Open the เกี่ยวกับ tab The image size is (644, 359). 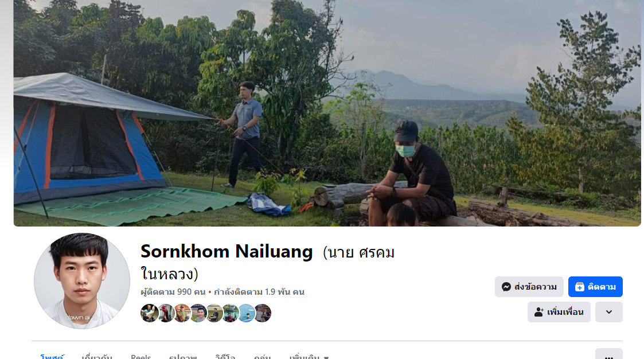(x=97, y=357)
